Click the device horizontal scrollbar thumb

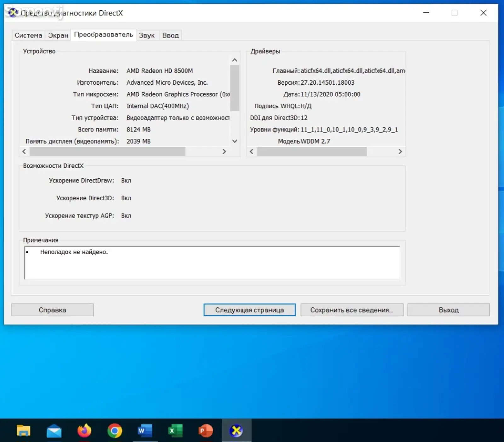point(107,151)
